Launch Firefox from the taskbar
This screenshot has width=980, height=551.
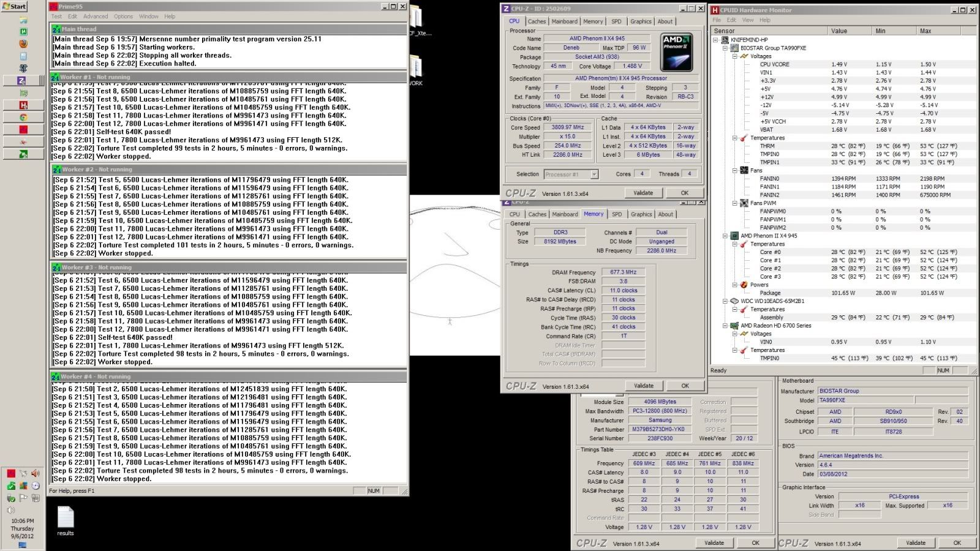23,43
